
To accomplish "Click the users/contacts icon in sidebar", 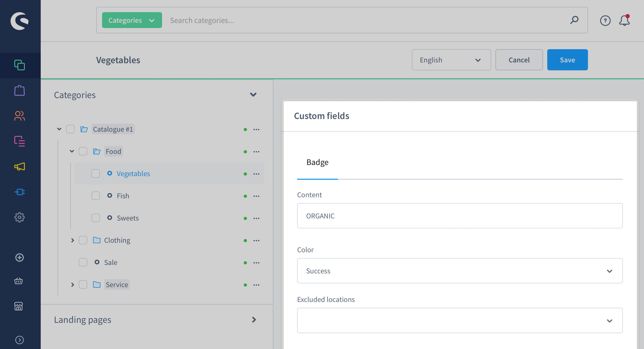I will pos(20,115).
